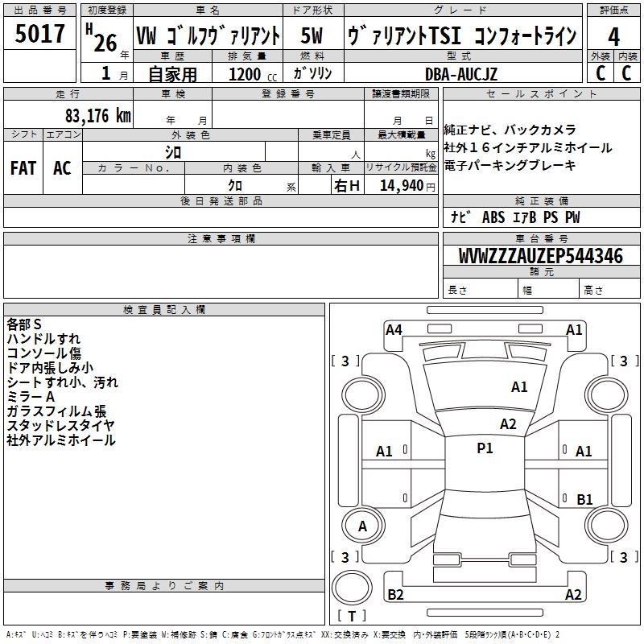644x644 pixels.
Task: Select the FAT shift type cell
Action: (x=23, y=168)
